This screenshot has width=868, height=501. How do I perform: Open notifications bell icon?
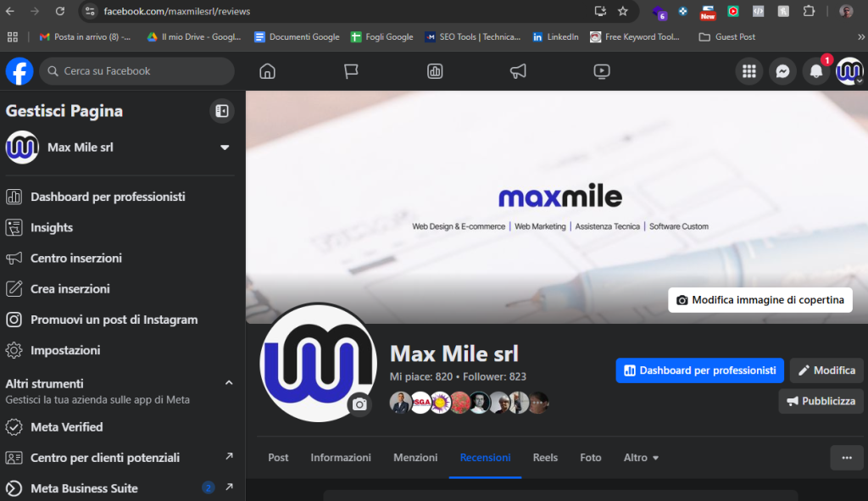816,71
